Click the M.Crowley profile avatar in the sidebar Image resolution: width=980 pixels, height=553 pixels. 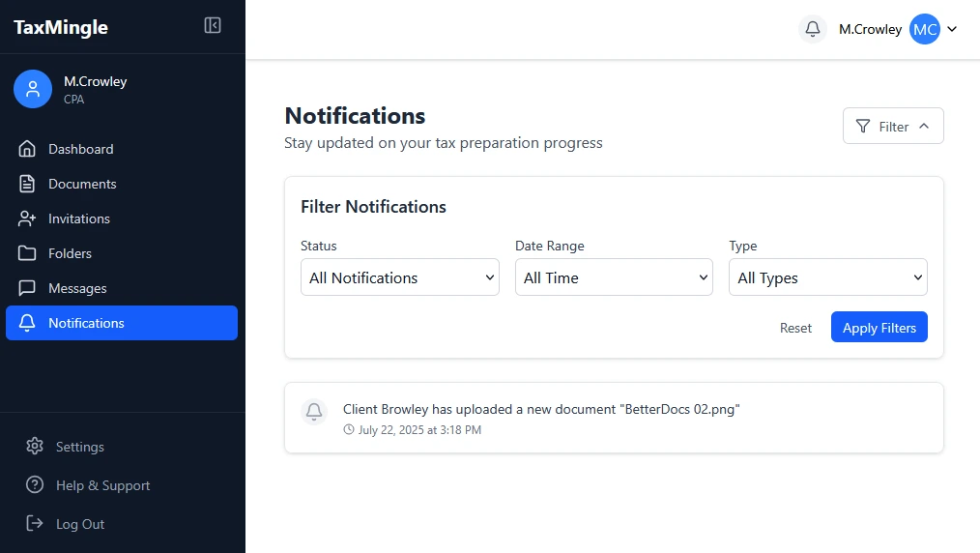click(33, 89)
